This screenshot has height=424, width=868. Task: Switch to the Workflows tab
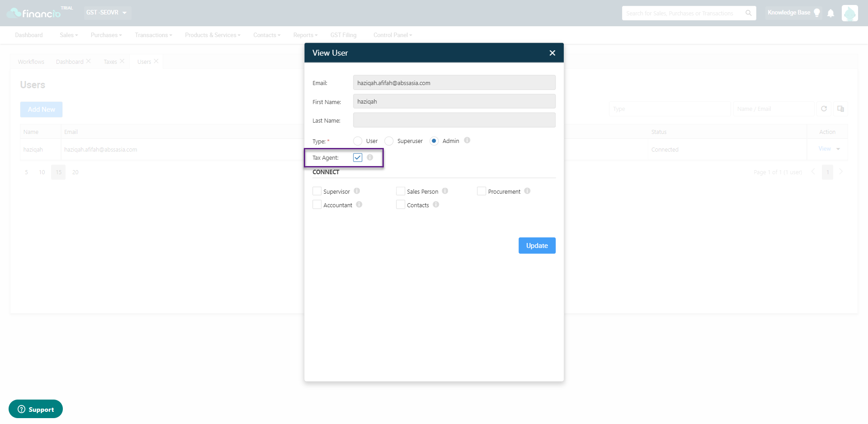(31, 62)
